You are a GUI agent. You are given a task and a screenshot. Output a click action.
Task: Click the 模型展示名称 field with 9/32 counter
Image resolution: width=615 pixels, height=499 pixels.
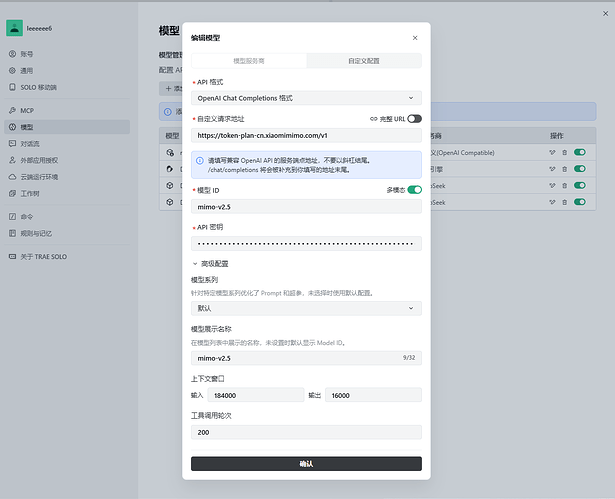(x=306, y=358)
